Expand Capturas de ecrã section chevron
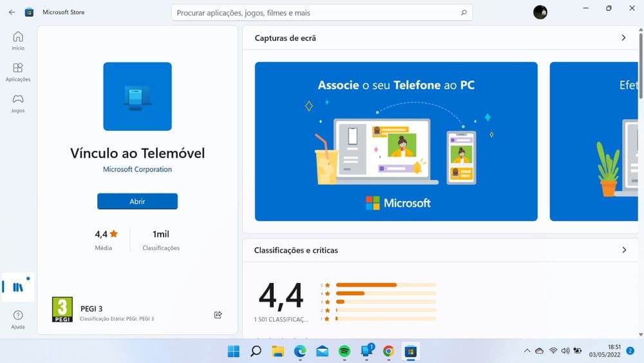This screenshot has width=644, height=363. pos(623,38)
